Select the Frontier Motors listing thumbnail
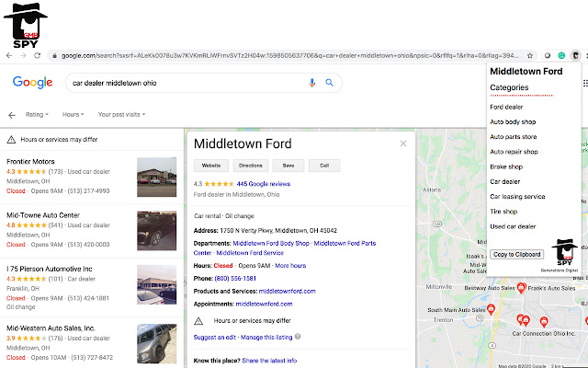This screenshot has height=368, width=588. tap(156, 177)
